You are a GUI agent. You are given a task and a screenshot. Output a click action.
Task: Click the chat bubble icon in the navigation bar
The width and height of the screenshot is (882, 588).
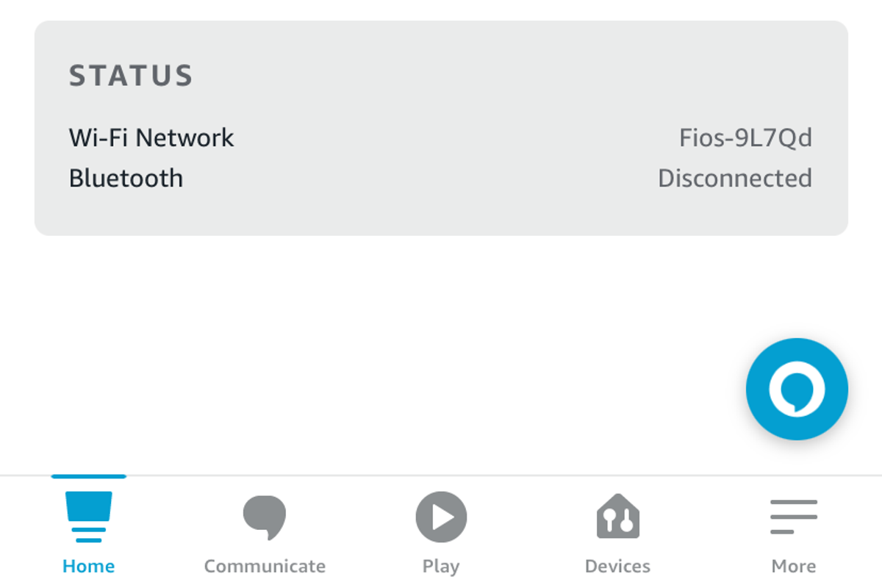(264, 517)
